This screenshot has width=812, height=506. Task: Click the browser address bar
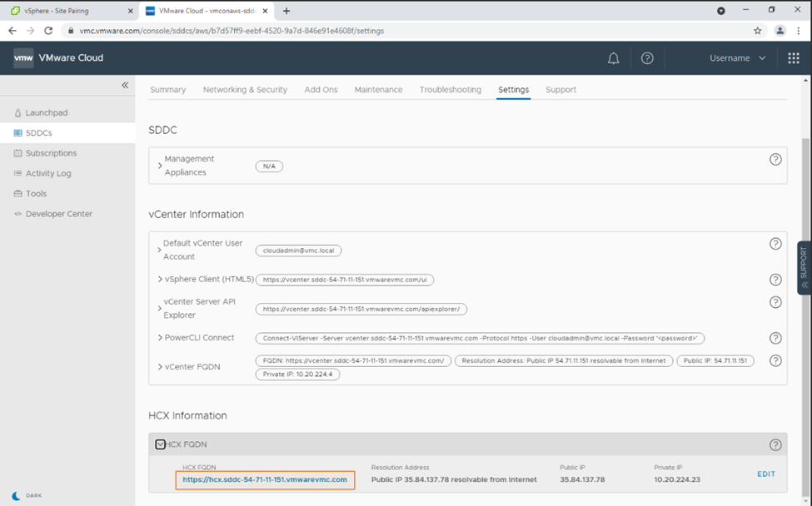[400, 30]
